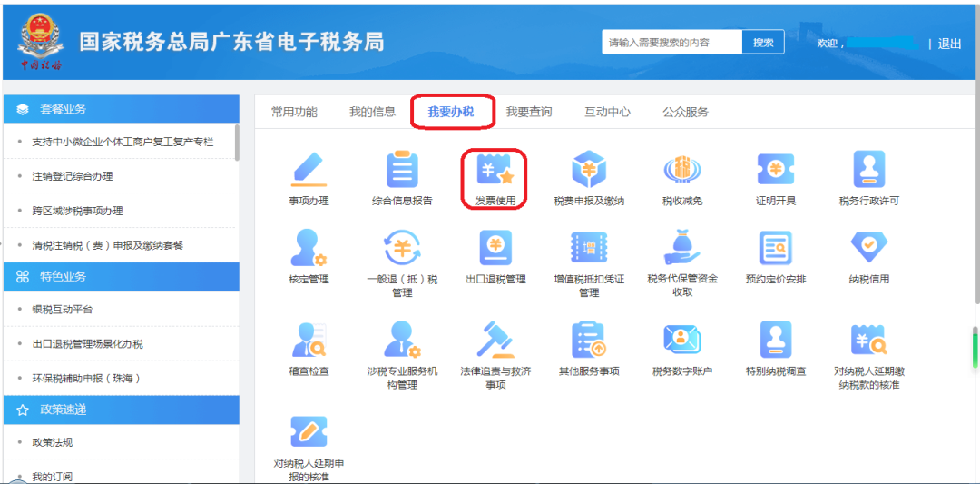
Task: Open 清税注销税（费）申报及缴纳套餐
Action: [107, 245]
